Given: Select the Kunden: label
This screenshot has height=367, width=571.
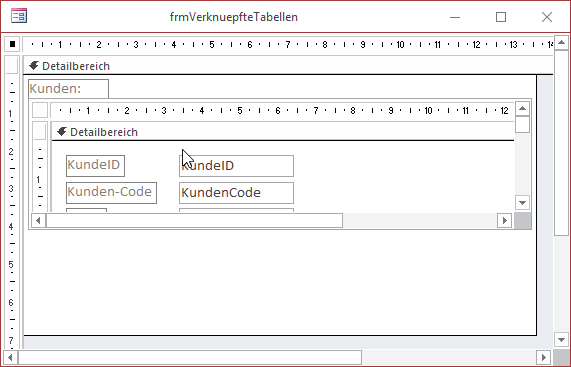Looking at the screenshot, I should [68, 89].
